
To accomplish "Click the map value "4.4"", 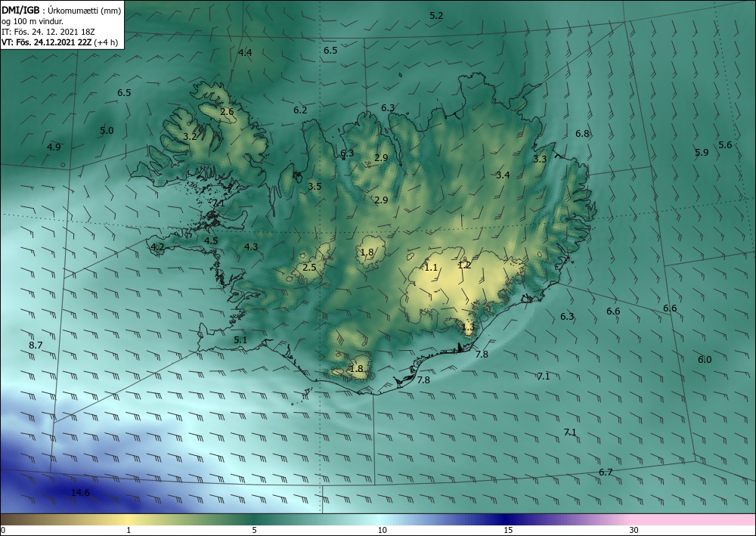I will point(246,52).
